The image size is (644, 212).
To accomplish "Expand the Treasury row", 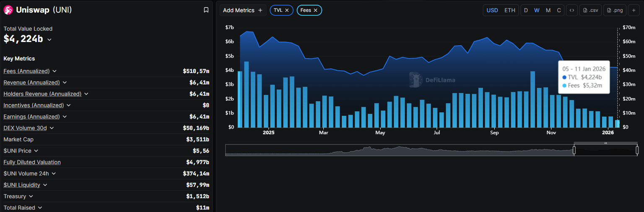I will [x=31, y=196].
